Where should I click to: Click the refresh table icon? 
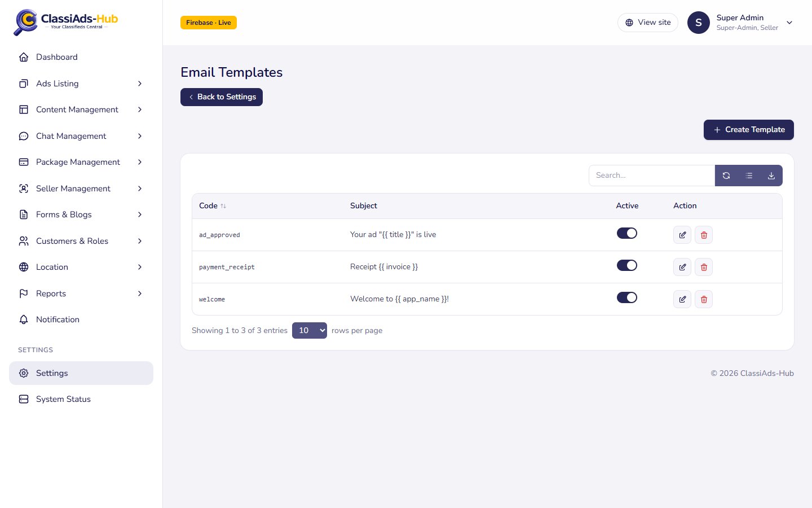click(x=726, y=176)
